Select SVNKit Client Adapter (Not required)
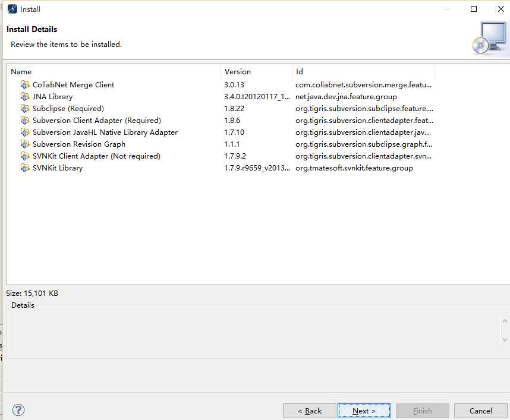Viewport: 510px width, 420px height. pos(221,156)
